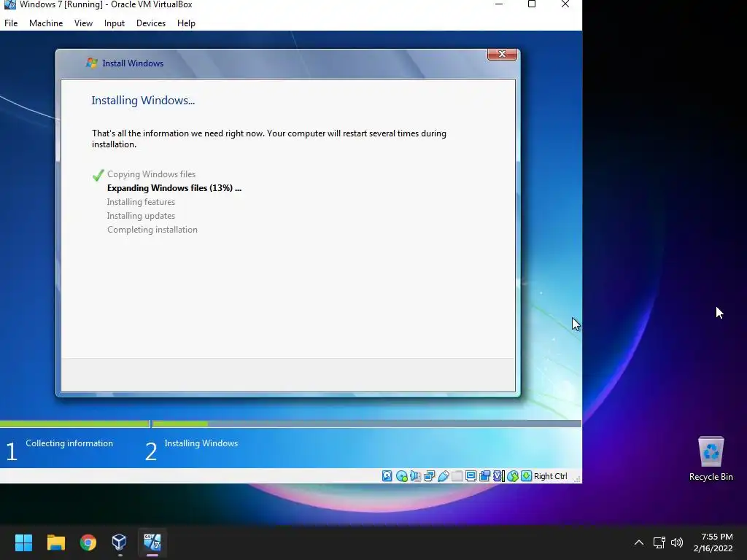This screenshot has height=560, width=747.
Task: Click the optical disk indicator icon
Action: tap(401, 475)
